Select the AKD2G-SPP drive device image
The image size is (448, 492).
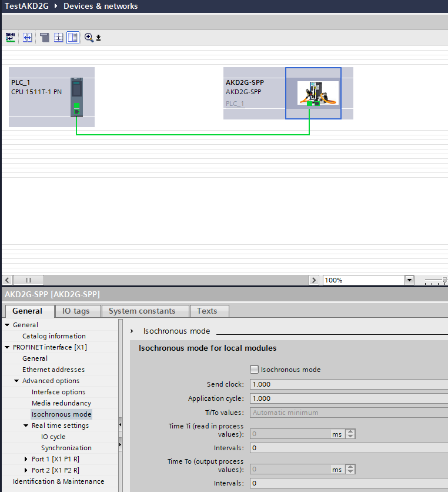318,93
